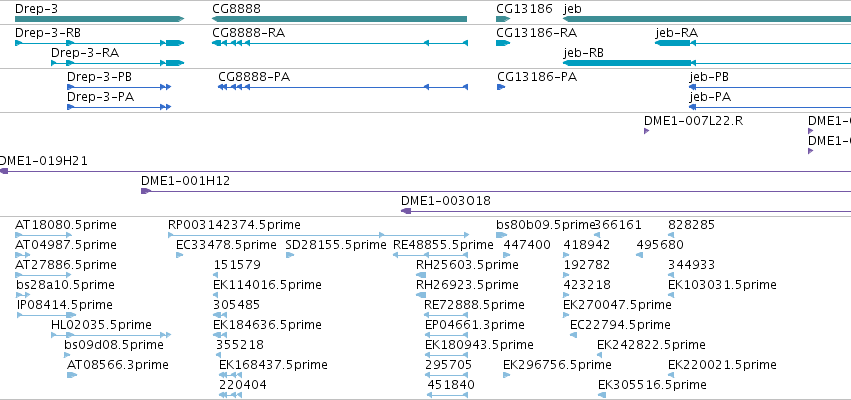The image size is (851, 400).
Task: Select the bs80b09.5prime EST feature arrow
Action: pos(501,235)
